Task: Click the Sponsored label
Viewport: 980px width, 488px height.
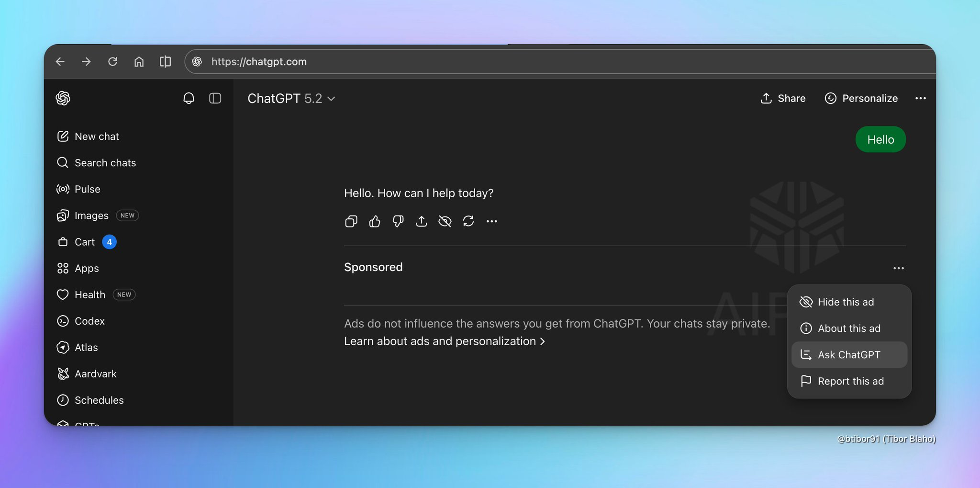Action: pos(373,267)
